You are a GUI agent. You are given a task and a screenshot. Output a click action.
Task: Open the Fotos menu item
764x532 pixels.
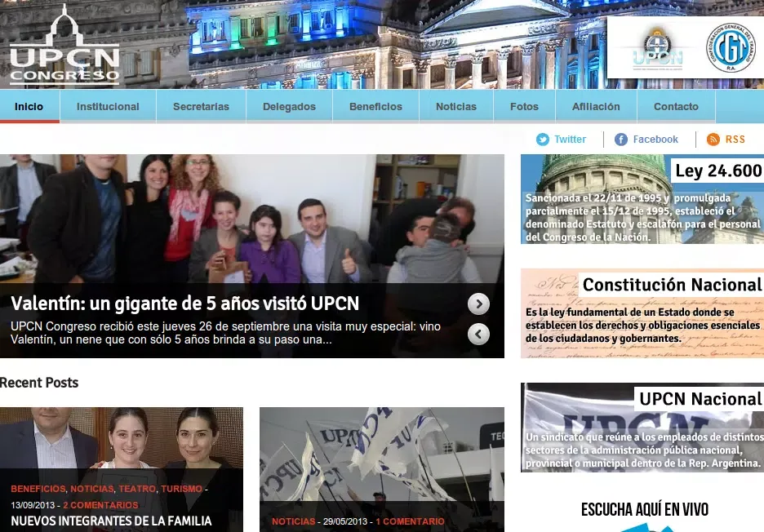(x=524, y=107)
